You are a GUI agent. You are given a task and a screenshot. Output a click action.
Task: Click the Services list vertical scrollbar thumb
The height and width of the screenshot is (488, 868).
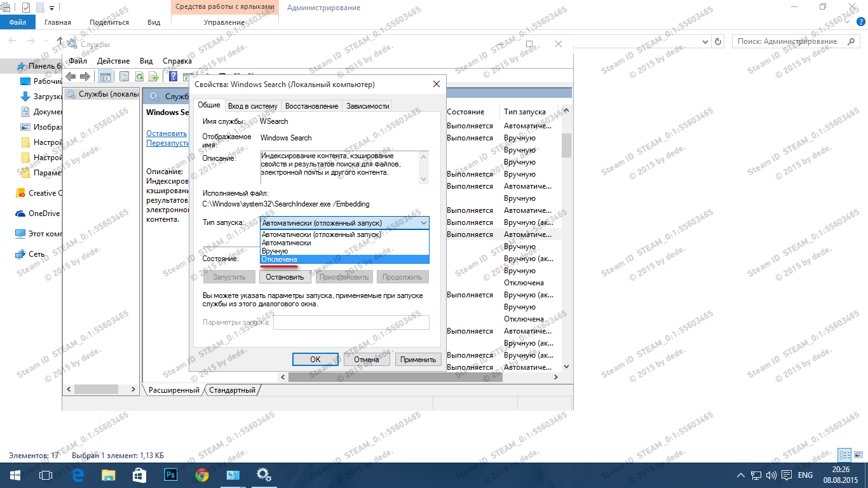pos(566,144)
